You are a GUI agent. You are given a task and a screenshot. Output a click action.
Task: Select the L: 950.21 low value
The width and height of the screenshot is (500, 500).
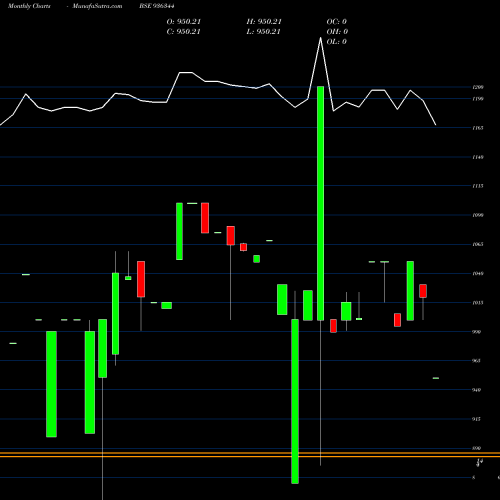pos(264,32)
